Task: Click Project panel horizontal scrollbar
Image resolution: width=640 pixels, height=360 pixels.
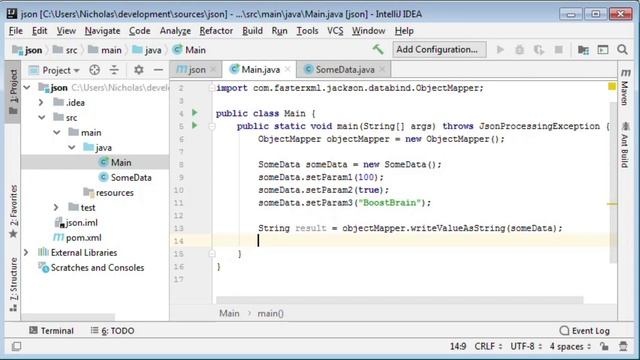Action: pyautogui.click(x=68, y=317)
